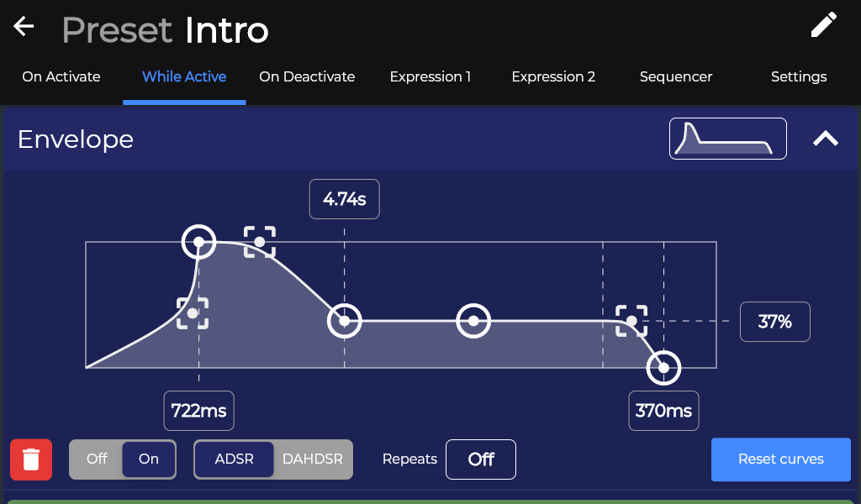Turn the envelope Off

click(x=97, y=459)
